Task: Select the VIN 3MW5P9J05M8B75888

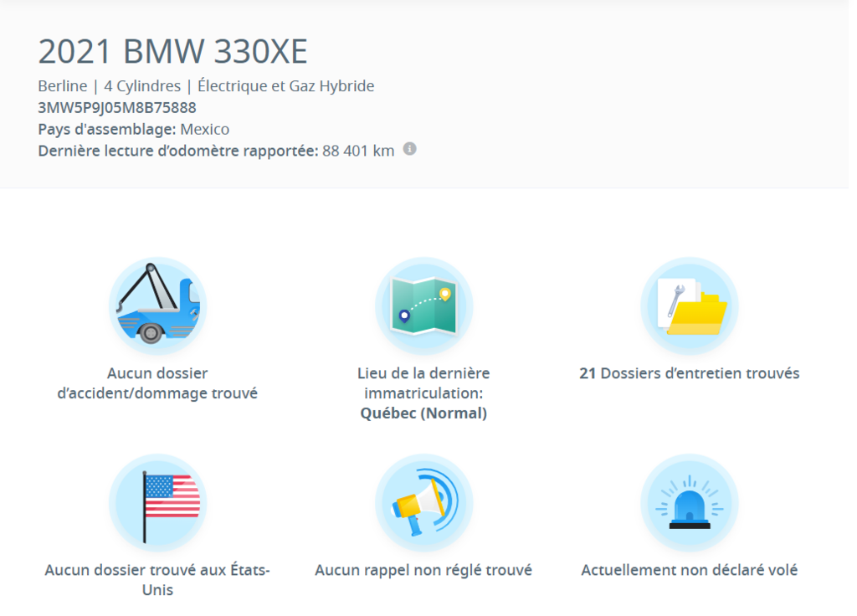Action: click(116, 107)
